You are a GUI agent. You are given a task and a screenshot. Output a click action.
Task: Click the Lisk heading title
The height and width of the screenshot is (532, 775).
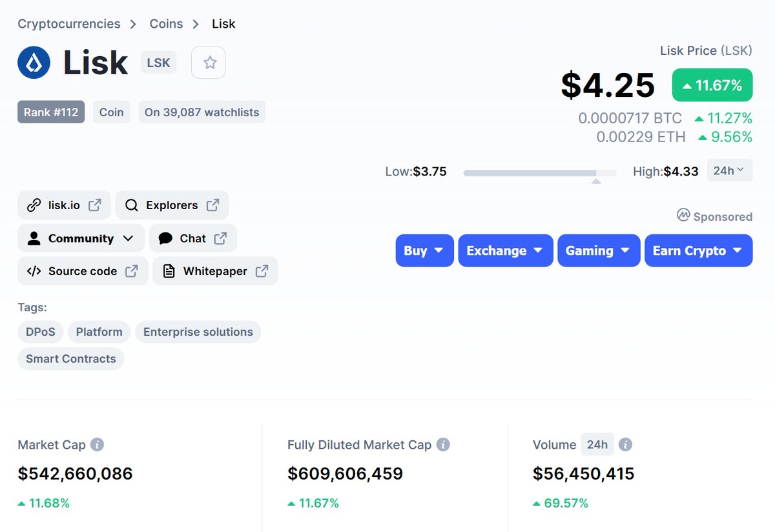pyautogui.click(x=96, y=63)
